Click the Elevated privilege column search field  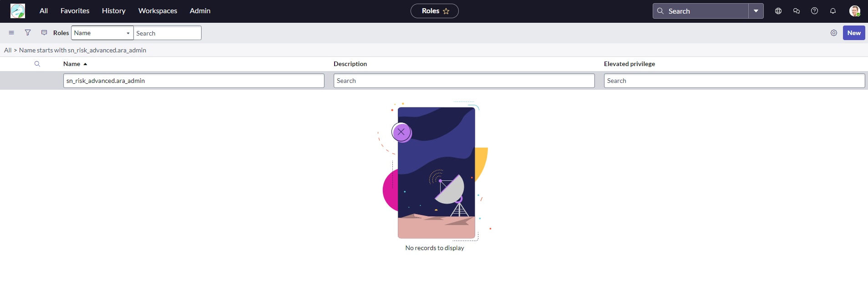(735, 81)
